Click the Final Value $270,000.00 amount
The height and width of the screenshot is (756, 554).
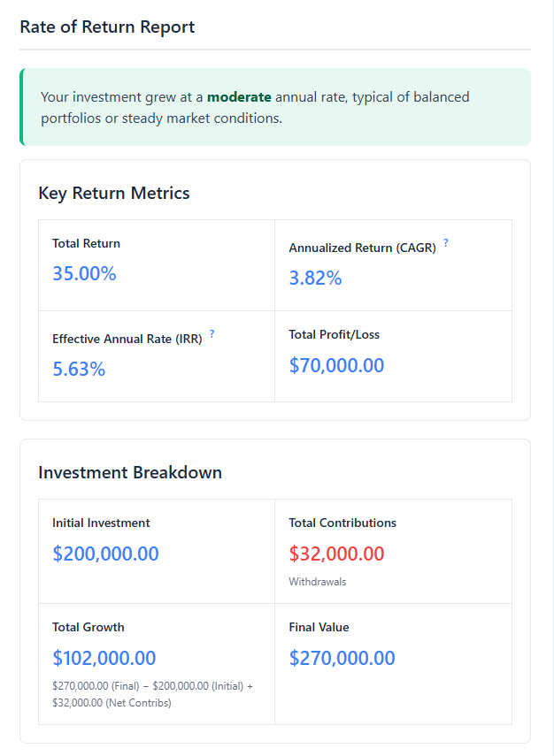click(x=343, y=658)
